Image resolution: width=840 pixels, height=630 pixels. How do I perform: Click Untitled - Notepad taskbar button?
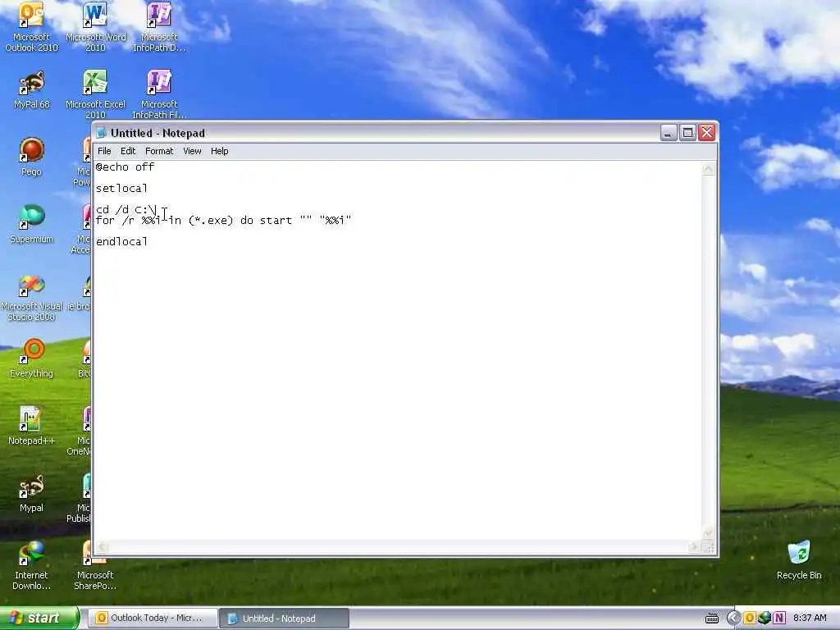[284, 619]
